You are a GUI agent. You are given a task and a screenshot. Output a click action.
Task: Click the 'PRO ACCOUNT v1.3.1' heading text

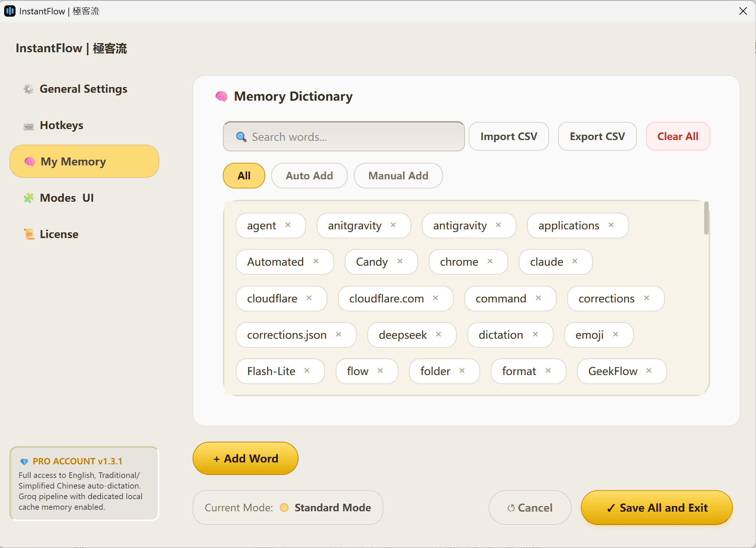coord(77,461)
